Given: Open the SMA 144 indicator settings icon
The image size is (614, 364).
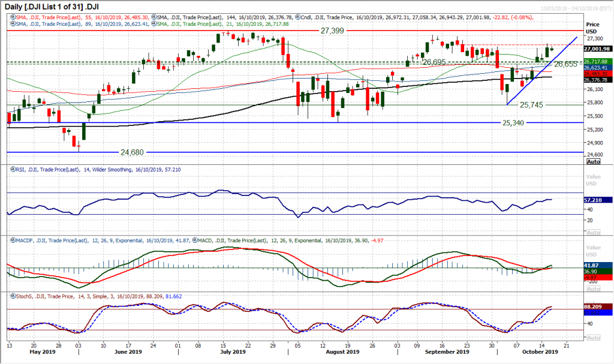Looking at the screenshot, I should pyautogui.click(x=153, y=17).
